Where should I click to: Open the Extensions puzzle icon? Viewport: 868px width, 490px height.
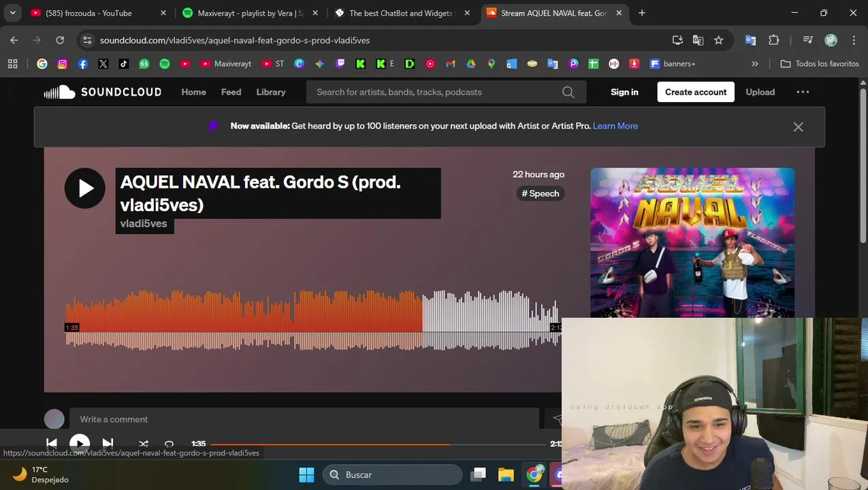(x=774, y=40)
